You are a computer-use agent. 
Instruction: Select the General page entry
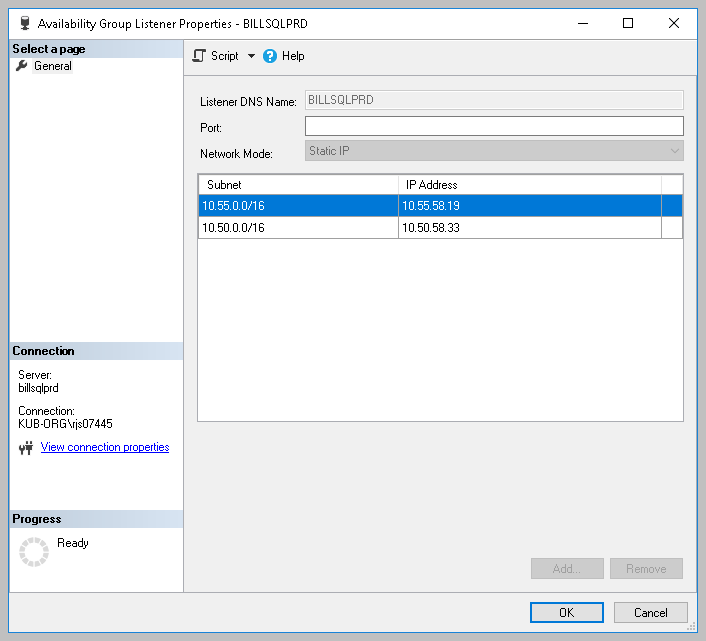(53, 66)
